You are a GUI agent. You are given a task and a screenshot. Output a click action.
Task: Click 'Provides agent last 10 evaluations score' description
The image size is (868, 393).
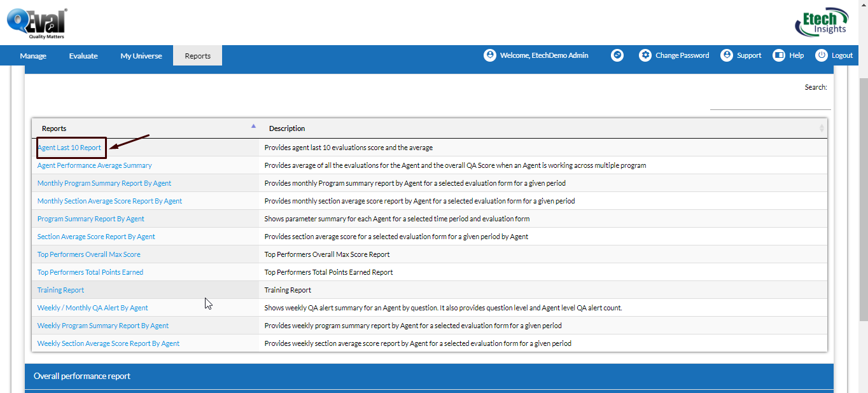(348, 148)
